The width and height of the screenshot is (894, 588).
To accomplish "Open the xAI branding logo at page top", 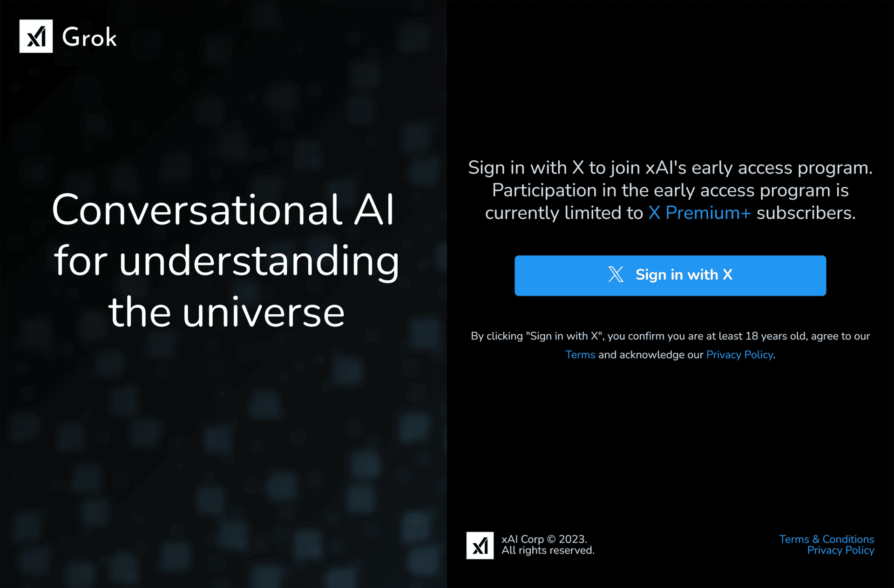I will click(36, 37).
